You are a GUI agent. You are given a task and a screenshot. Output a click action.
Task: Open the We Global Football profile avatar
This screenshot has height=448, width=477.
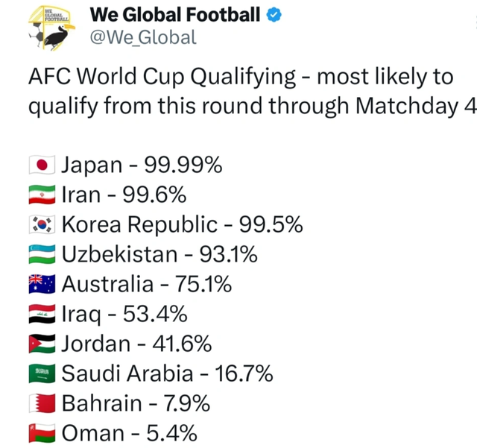pos(51,28)
